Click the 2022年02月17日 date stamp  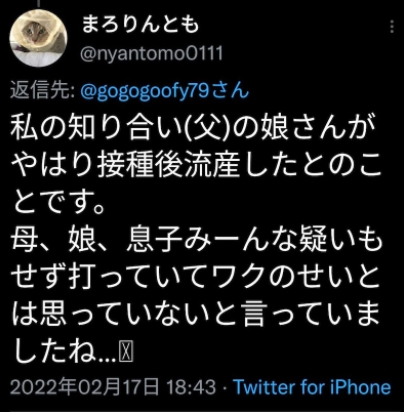click(85, 387)
